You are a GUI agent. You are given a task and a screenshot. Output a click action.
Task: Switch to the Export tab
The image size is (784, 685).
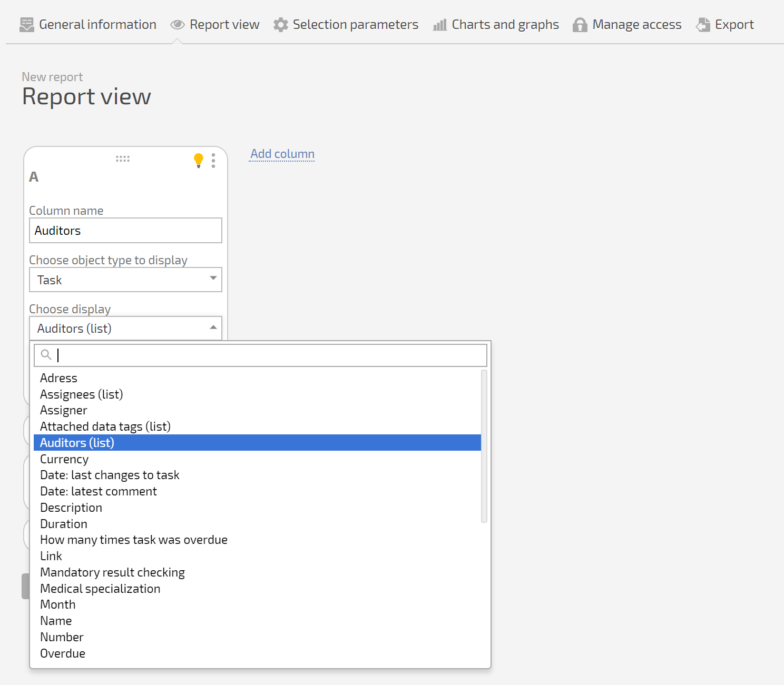tap(725, 25)
